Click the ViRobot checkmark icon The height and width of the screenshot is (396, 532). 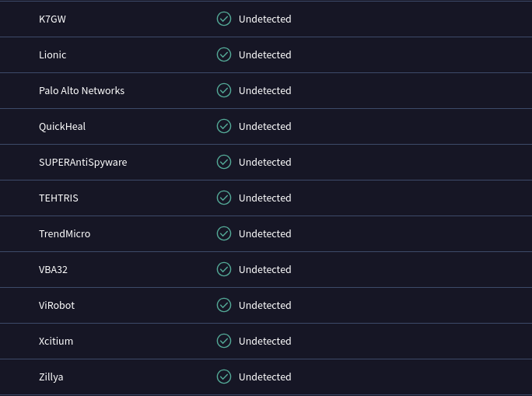coord(224,305)
